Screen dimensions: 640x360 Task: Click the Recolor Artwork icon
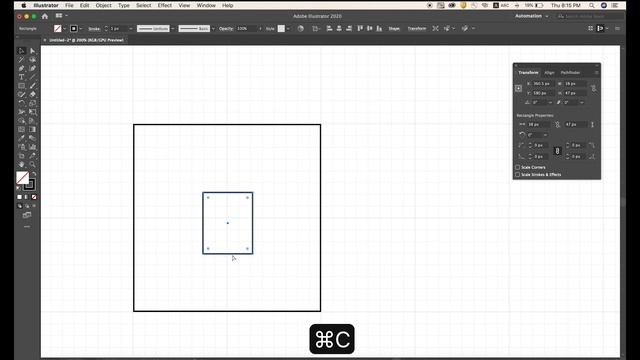pos(301,29)
